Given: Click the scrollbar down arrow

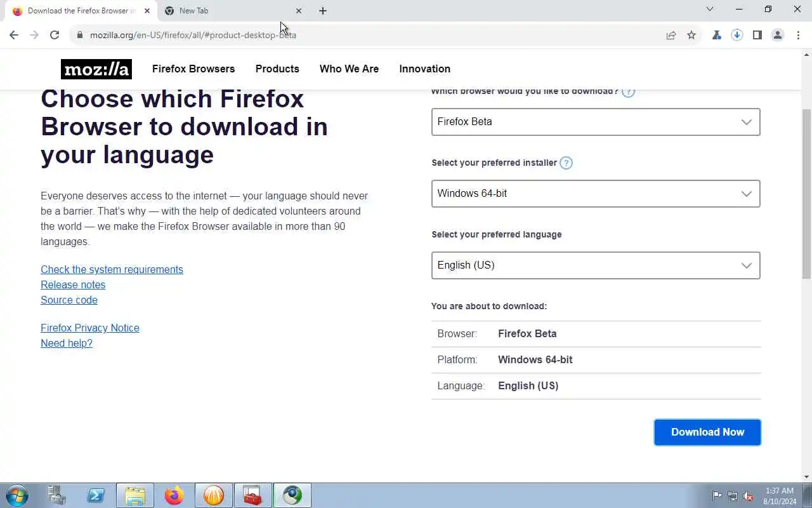Looking at the screenshot, I should [806, 477].
